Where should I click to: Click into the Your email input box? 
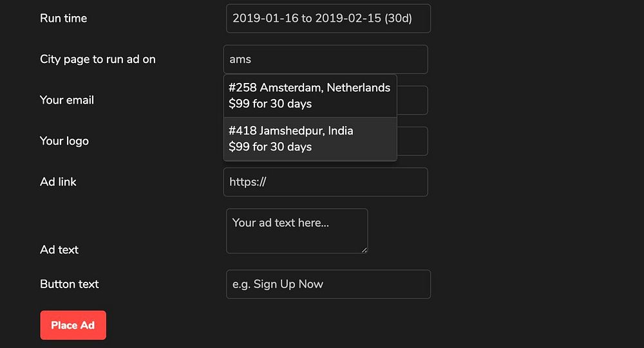click(x=412, y=100)
